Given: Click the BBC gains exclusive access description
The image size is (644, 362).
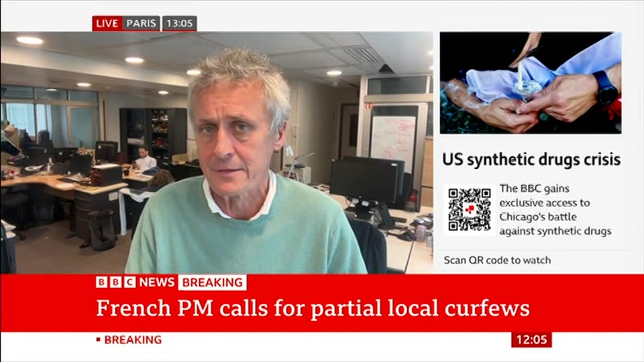Looking at the screenshot, I should click(555, 210).
